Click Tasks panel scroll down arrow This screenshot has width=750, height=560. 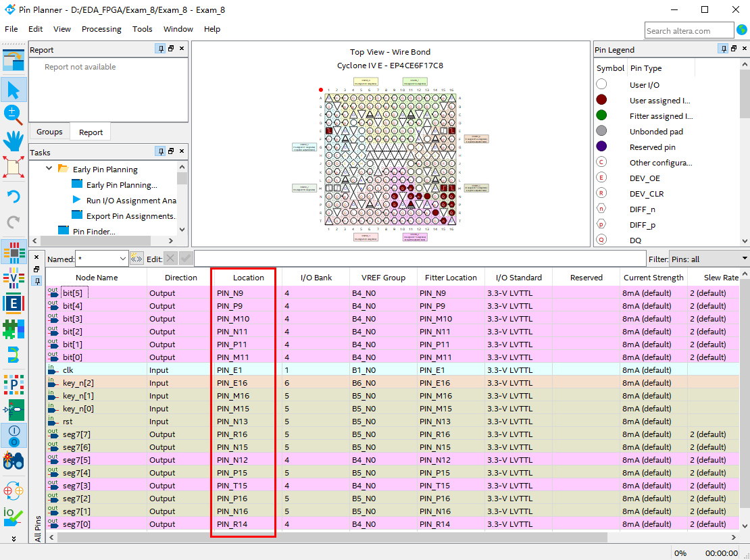click(182, 229)
